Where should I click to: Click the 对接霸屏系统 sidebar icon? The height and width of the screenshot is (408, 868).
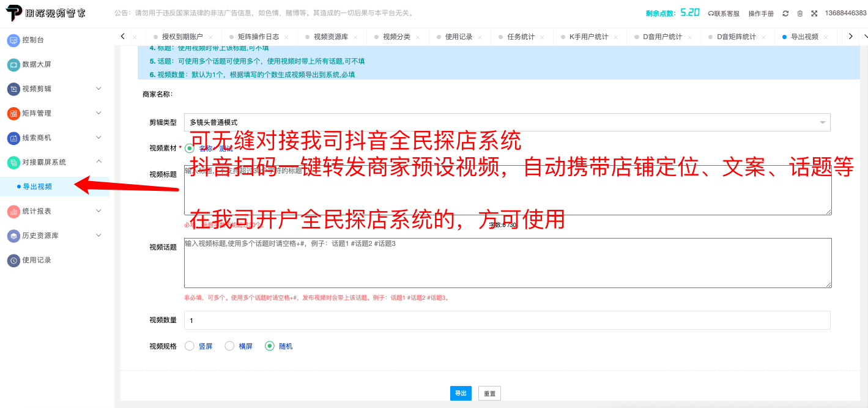pyautogui.click(x=13, y=162)
